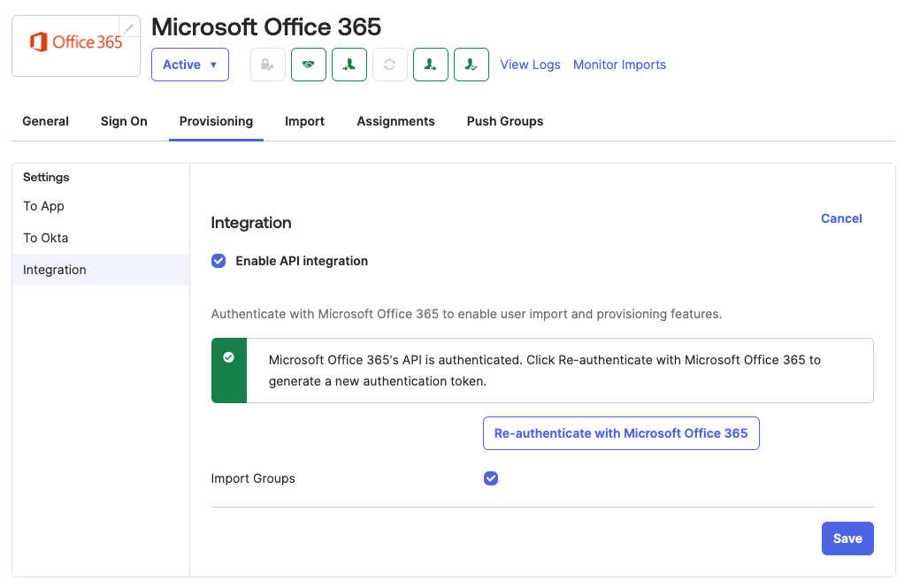Click the disabled refresh sync icon

389,64
